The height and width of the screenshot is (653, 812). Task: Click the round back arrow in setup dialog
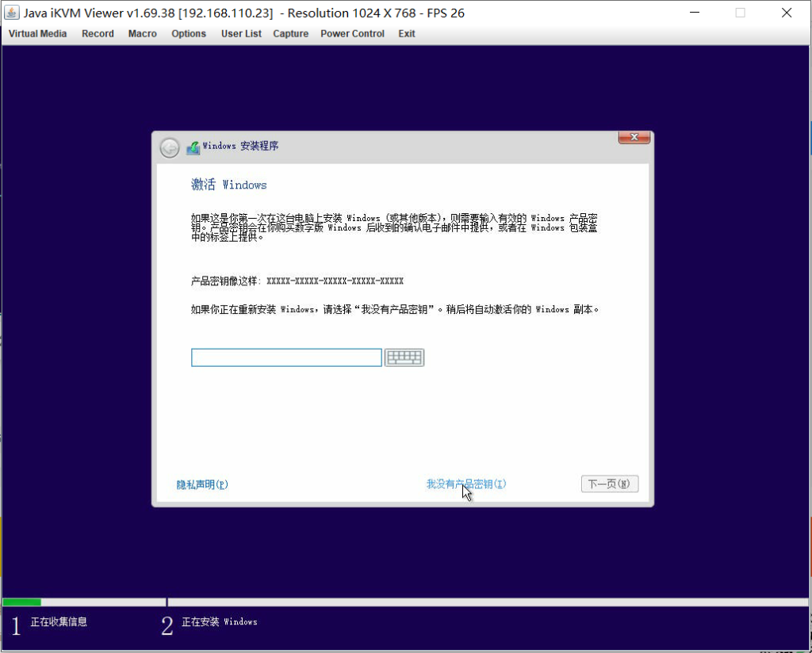(170, 147)
